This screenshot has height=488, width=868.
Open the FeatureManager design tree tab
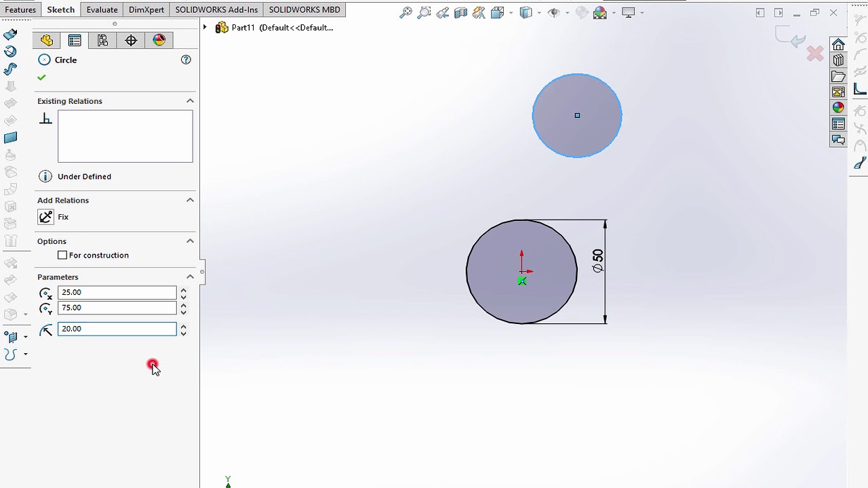pyautogui.click(x=47, y=41)
